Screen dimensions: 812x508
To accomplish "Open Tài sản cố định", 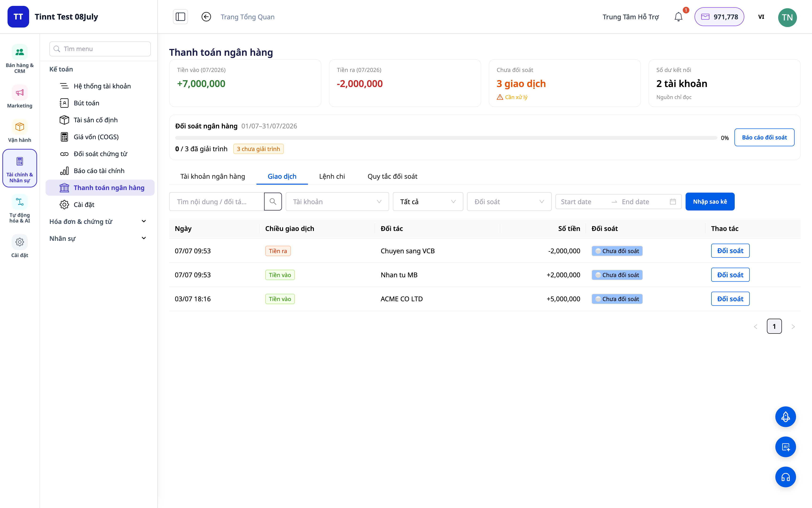I will 100,120.
